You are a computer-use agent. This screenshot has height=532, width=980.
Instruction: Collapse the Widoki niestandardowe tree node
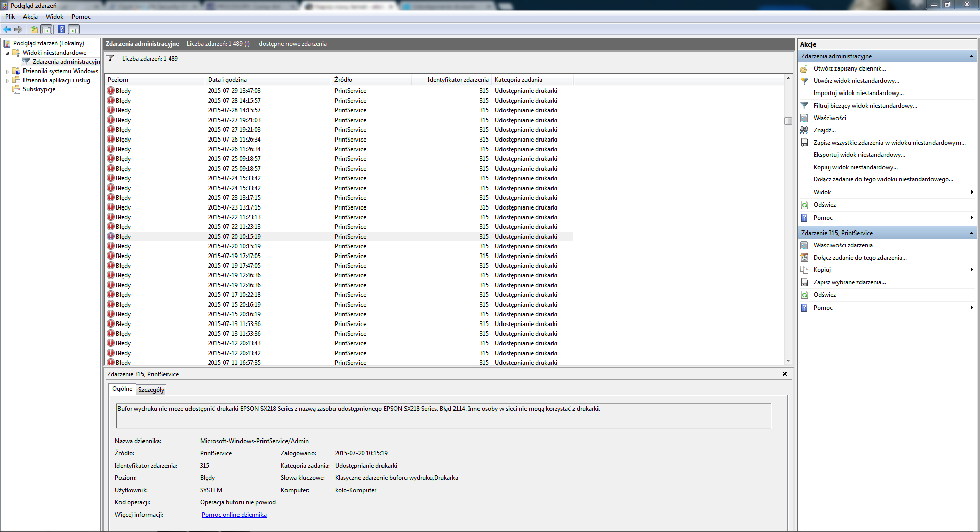[x=7, y=53]
